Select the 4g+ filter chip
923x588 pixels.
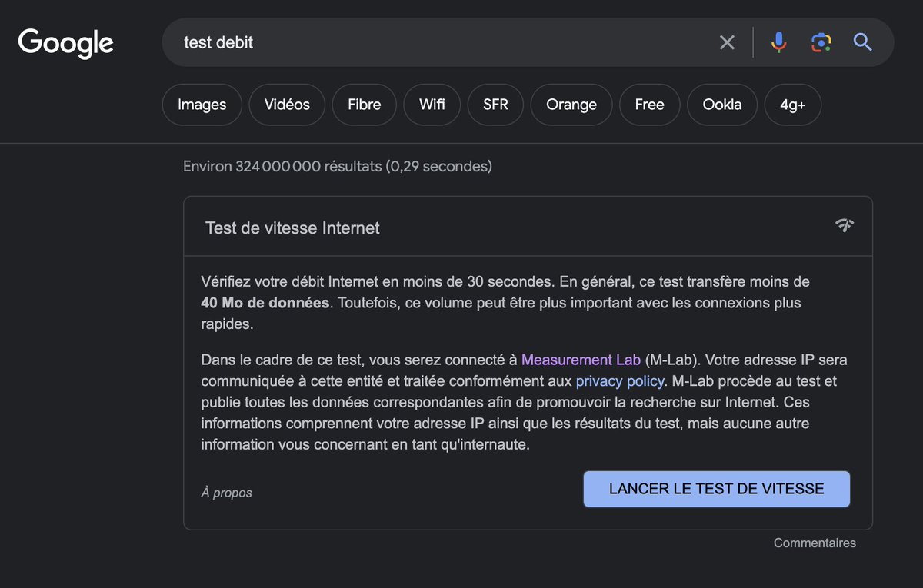(x=793, y=105)
